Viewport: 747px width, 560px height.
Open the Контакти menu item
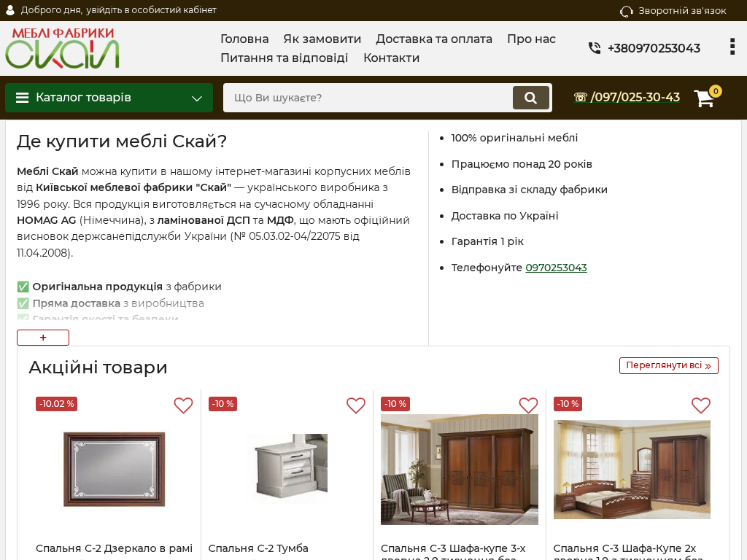coord(392,58)
